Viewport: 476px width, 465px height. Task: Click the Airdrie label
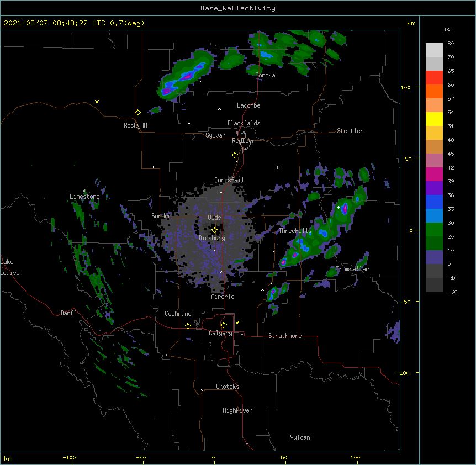[x=223, y=297]
